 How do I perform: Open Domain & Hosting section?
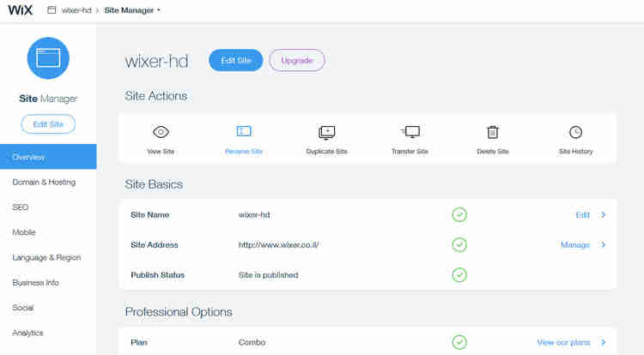[x=44, y=182]
